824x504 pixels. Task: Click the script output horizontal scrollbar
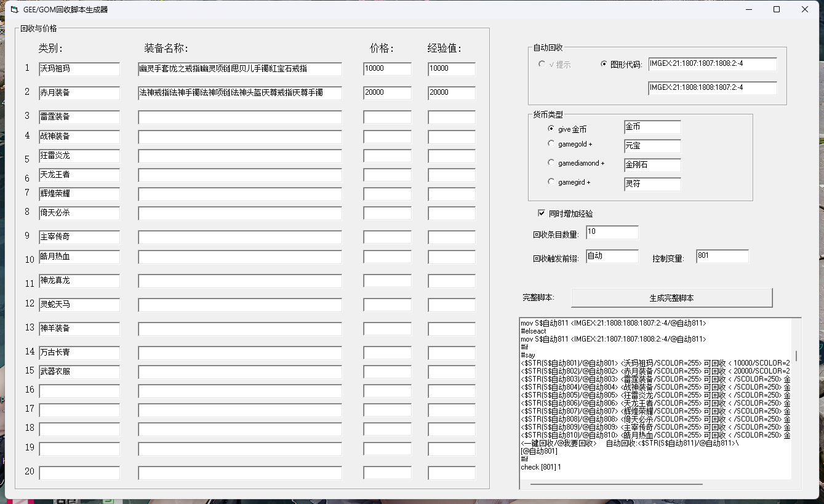[x=615, y=484]
